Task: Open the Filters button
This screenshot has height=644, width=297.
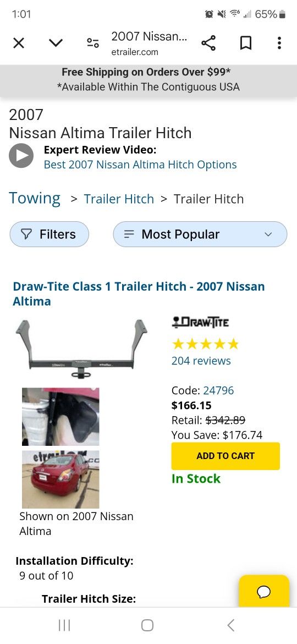Action: point(50,234)
